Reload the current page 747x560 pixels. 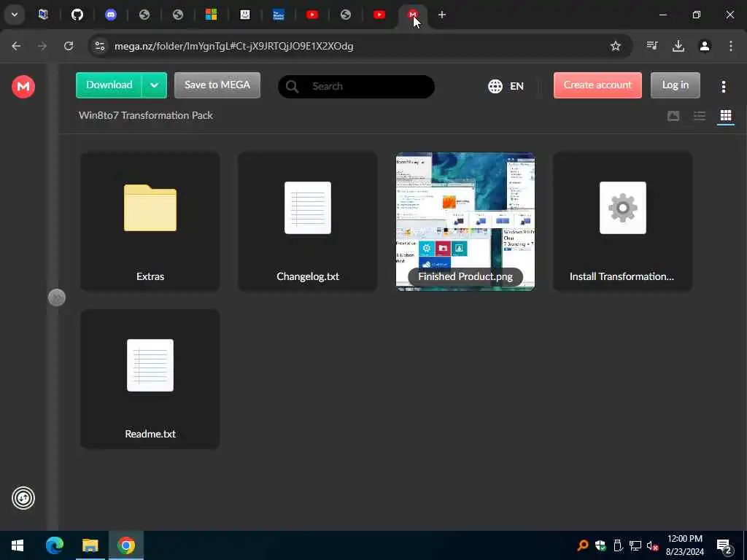pos(69,46)
